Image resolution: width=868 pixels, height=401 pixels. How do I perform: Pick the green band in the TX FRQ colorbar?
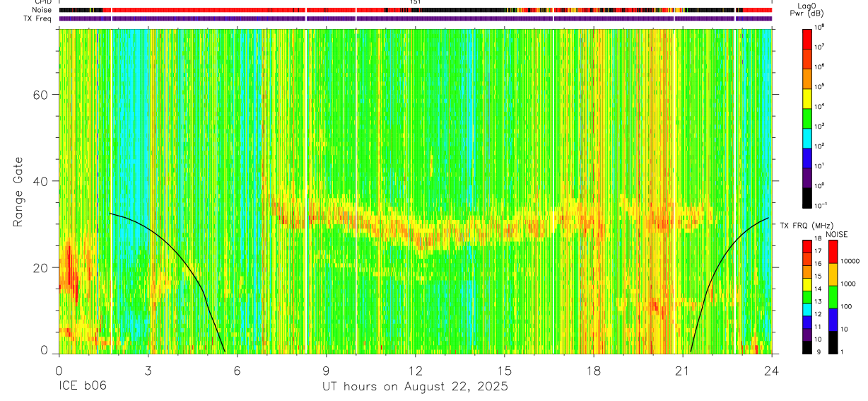coord(808,297)
